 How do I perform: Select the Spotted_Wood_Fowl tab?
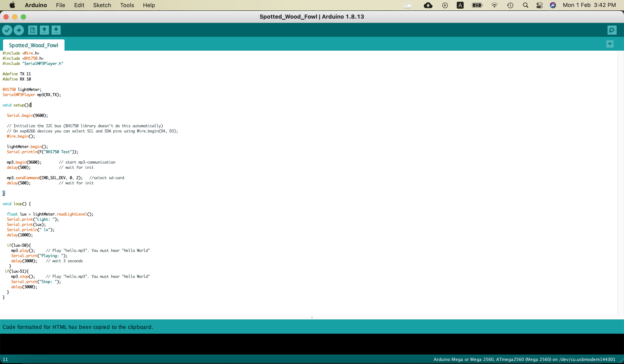click(x=34, y=45)
